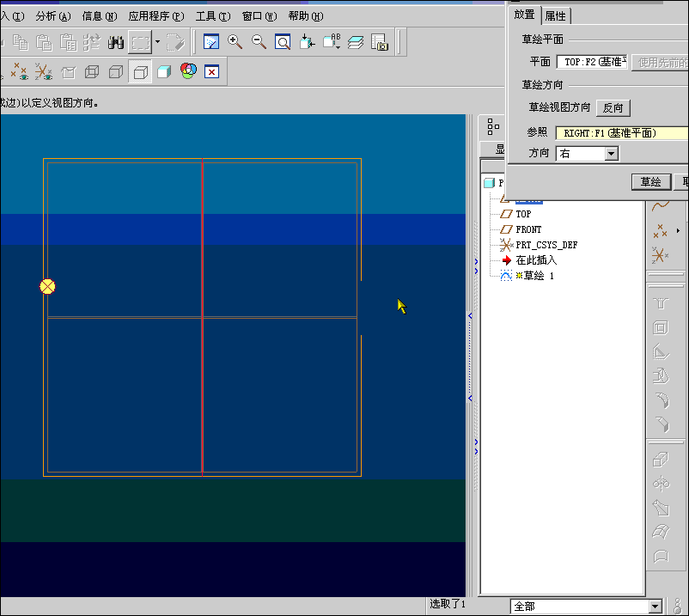
Task: Open the 信息(N) menu
Action: click(100, 16)
